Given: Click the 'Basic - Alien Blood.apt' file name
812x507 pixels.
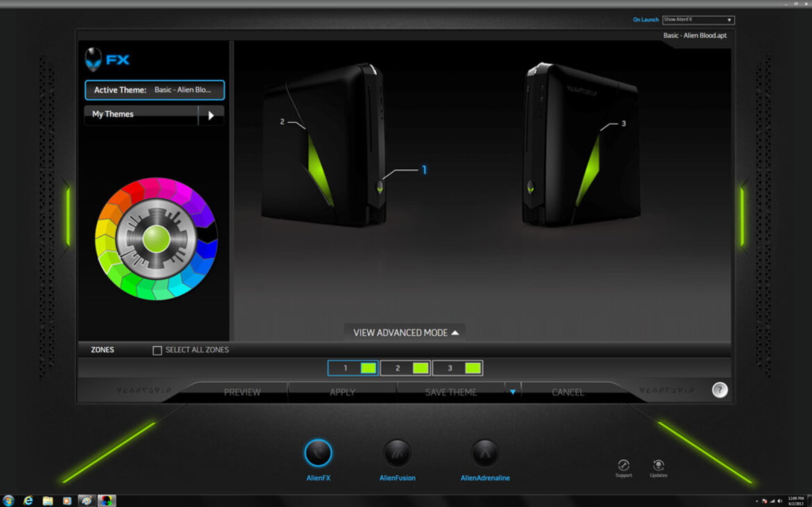Looking at the screenshot, I should 695,35.
